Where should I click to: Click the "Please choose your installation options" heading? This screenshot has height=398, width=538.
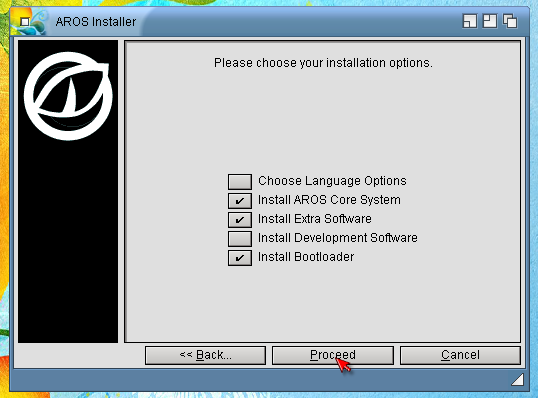[x=323, y=63]
